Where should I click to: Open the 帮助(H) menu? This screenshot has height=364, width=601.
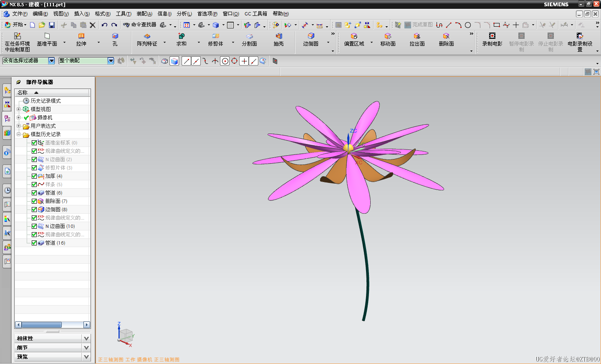coord(280,14)
